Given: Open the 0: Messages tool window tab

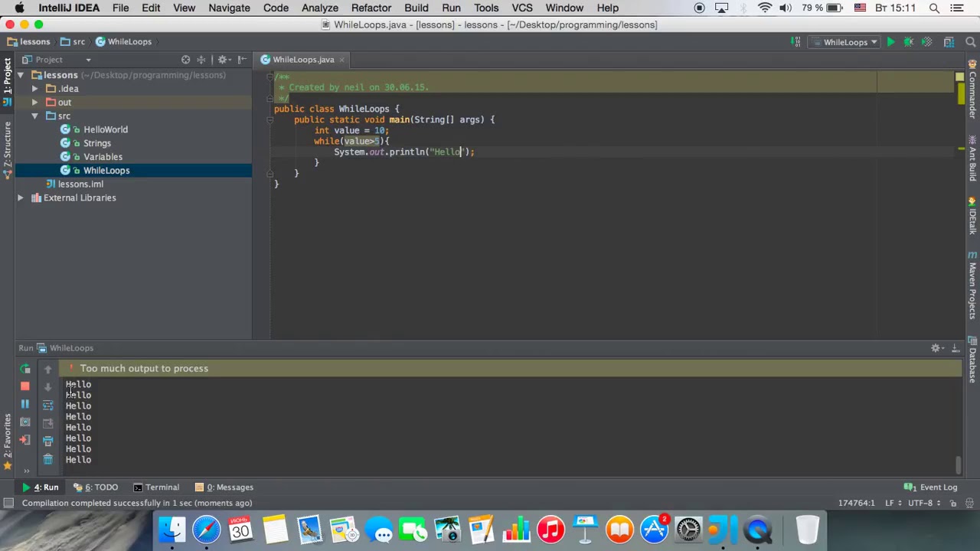Looking at the screenshot, I should pyautogui.click(x=224, y=487).
